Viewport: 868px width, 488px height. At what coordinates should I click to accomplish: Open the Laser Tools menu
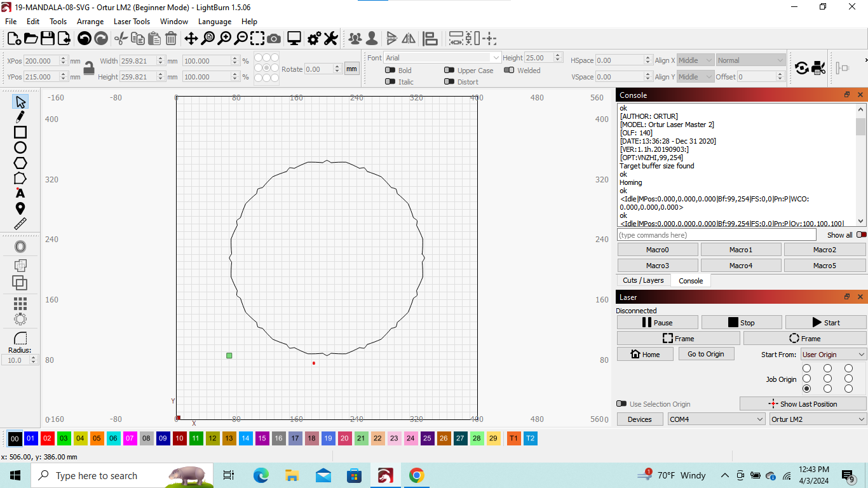[132, 22]
